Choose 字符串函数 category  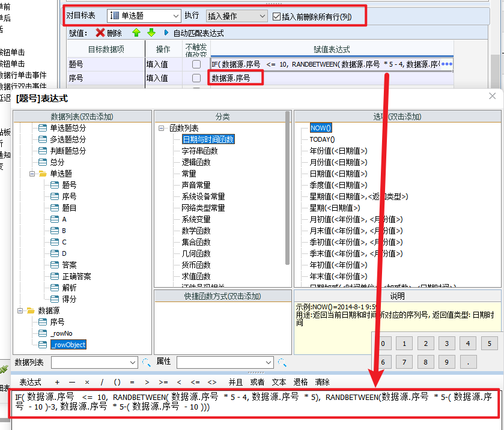click(x=199, y=151)
